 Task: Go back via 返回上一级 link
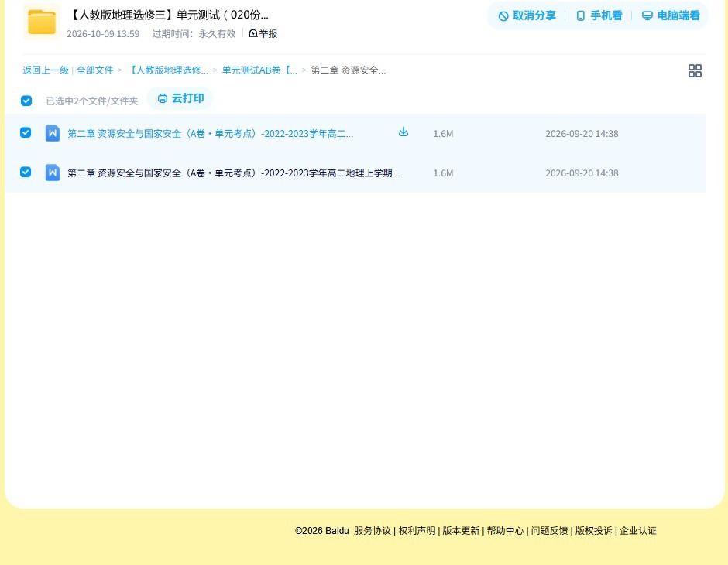tap(46, 70)
